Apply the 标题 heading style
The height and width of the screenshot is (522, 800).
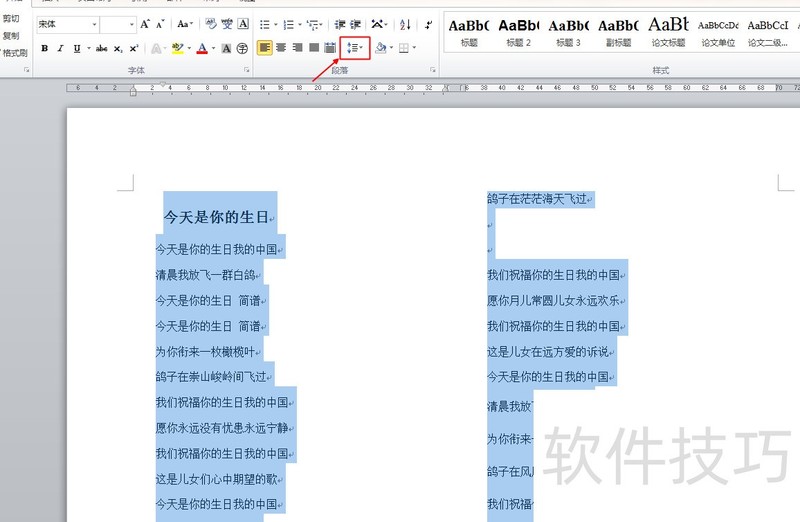pyautogui.click(x=469, y=32)
